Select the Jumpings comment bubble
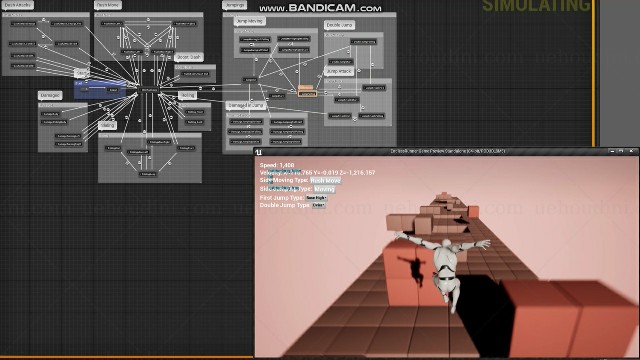This screenshot has height=360, width=640. (235, 5)
